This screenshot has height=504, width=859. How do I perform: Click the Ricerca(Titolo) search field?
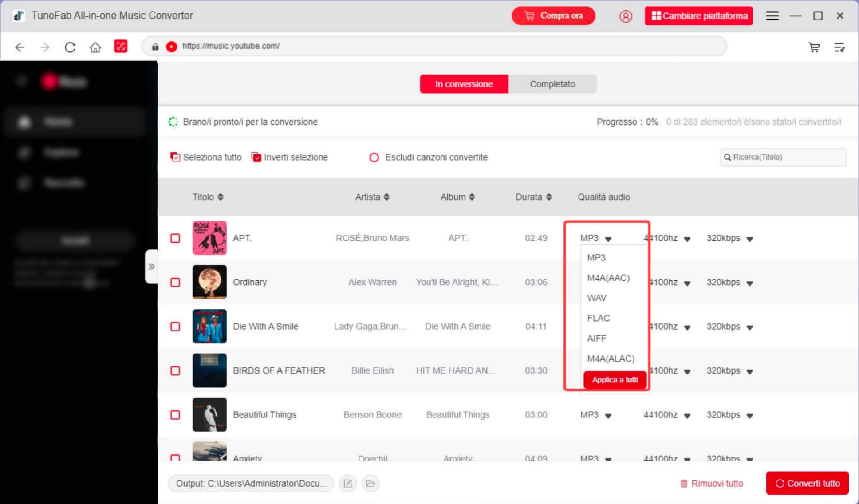(783, 157)
